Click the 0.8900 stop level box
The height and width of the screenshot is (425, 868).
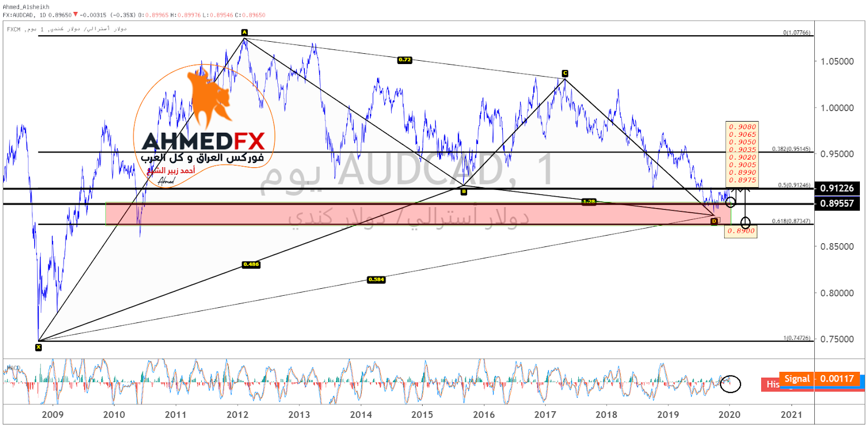click(741, 231)
